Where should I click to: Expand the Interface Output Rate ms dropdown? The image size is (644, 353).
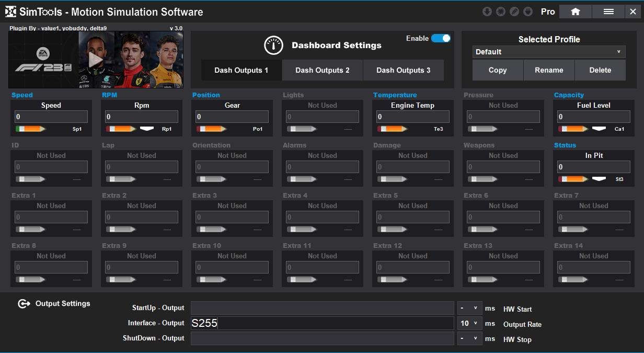(x=469, y=324)
